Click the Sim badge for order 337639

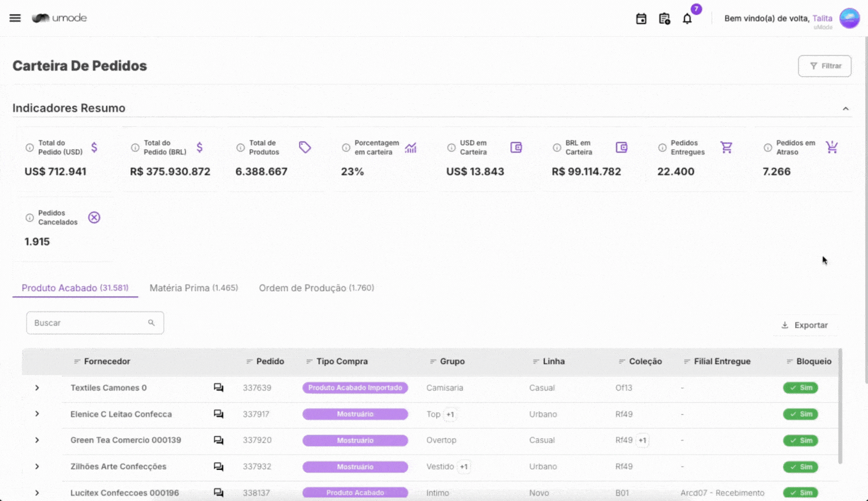tap(801, 388)
